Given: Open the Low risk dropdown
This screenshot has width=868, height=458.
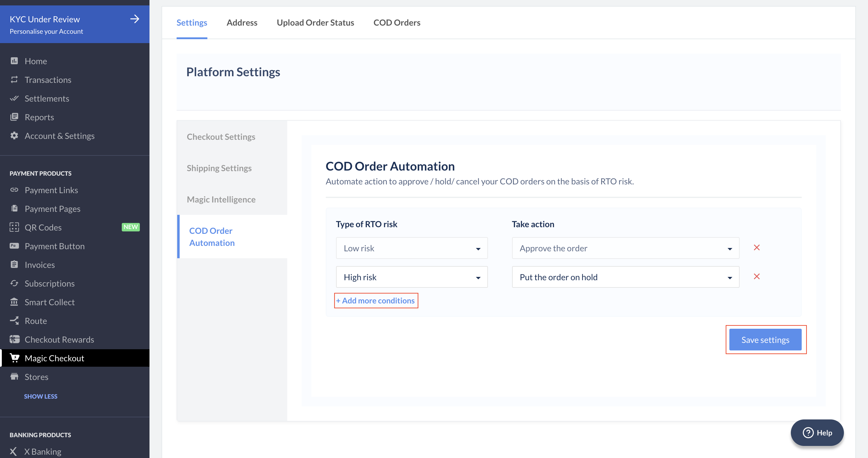Looking at the screenshot, I should [411, 248].
